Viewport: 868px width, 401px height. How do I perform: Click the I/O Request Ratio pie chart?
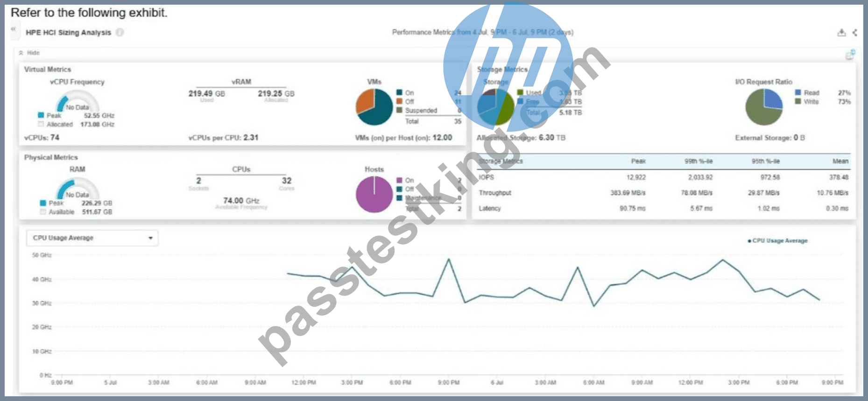tap(764, 107)
